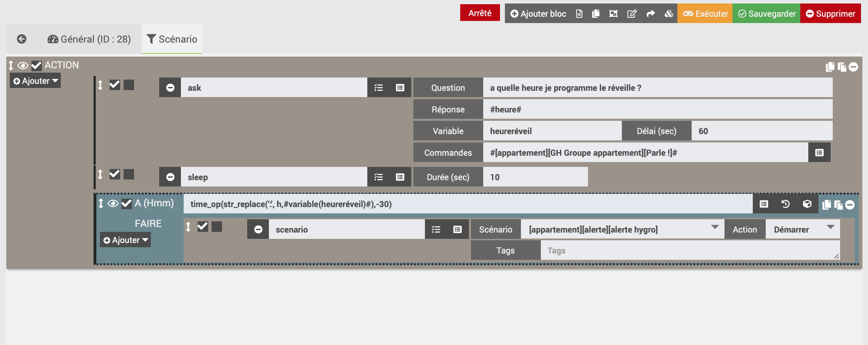Click the sort handle of the sleep row
The height and width of the screenshot is (345, 868).
click(x=100, y=174)
